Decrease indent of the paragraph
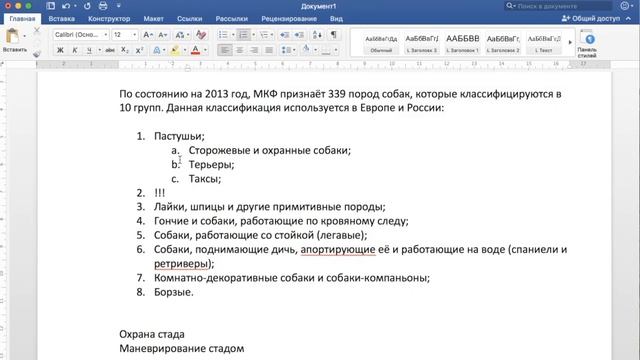The image size is (640, 360). pyautogui.click(x=284, y=35)
